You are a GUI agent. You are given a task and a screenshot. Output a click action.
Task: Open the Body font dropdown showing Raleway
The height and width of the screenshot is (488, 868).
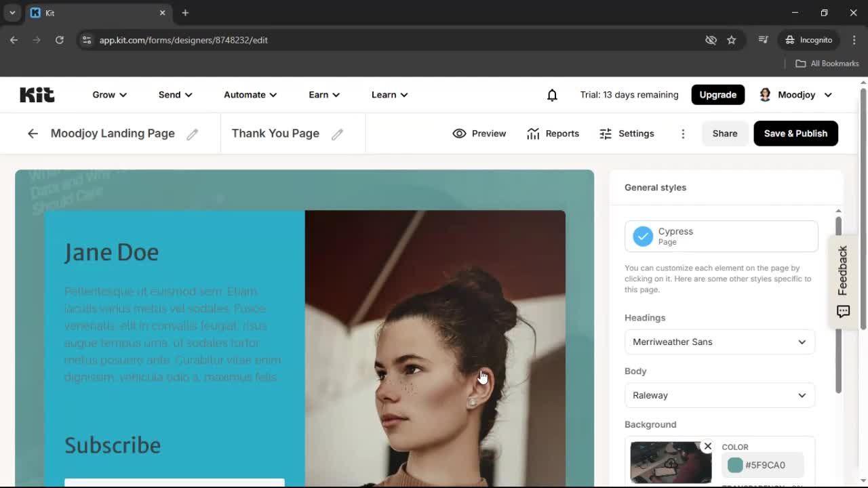coord(719,395)
